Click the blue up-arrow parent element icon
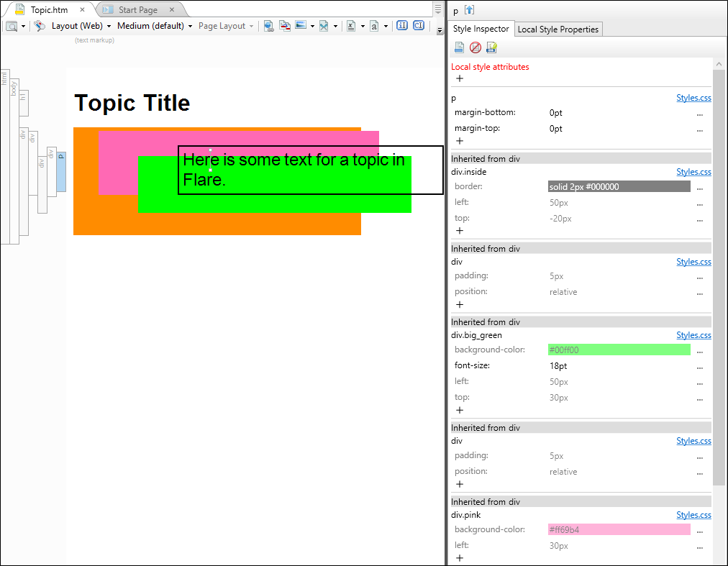The height and width of the screenshot is (566, 728). [x=470, y=10]
